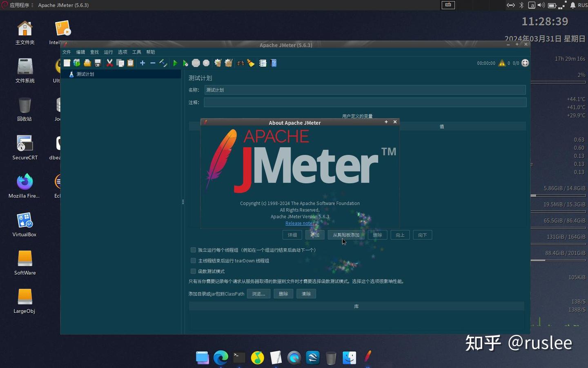Check 主线程结束后运行 tearDown 线程组
The image size is (588, 368).
click(193, 260)
